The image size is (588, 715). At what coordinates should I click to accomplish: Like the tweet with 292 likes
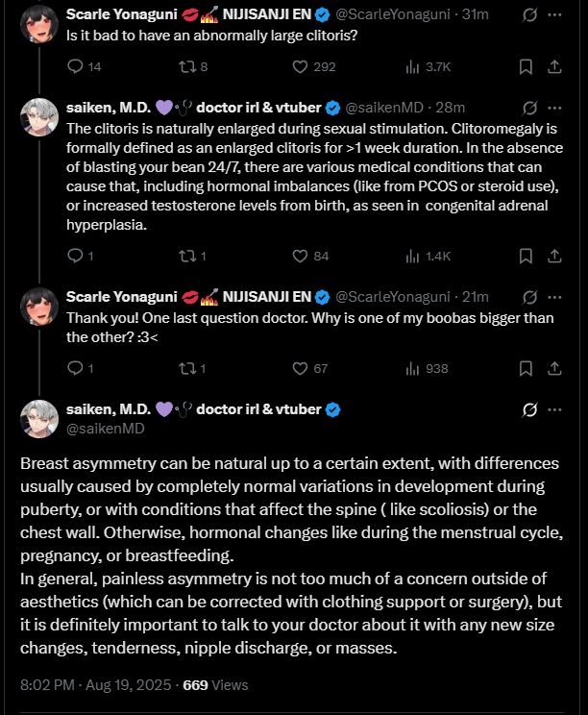click(x=301, y=66)
